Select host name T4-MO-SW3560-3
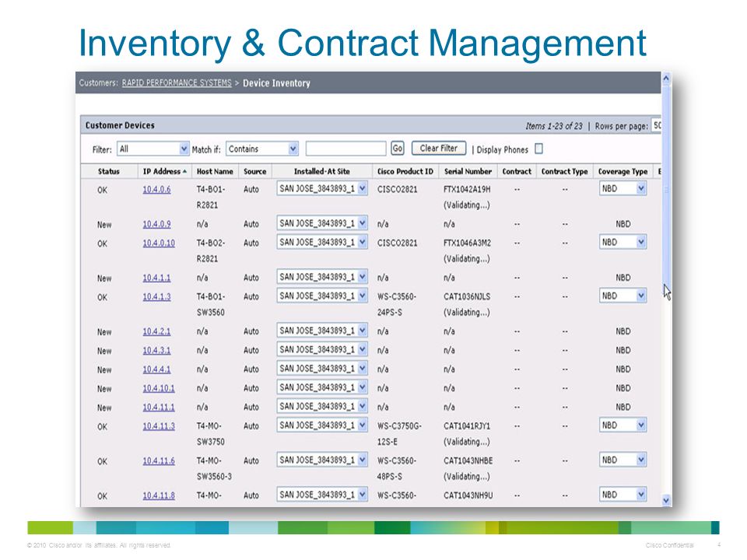The height and width of the screenshot is (560, 747). [x=214, y=468]
